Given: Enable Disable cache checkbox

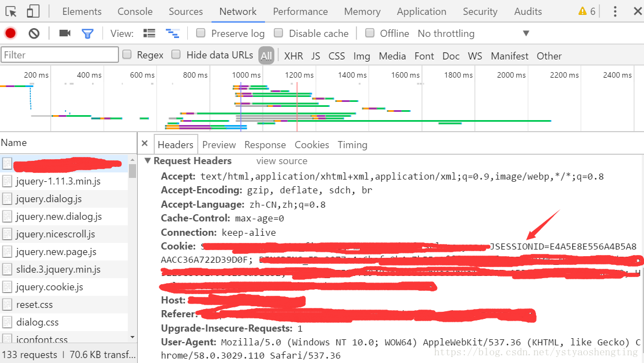Looking at the screenshot, I should coord(278,33).
